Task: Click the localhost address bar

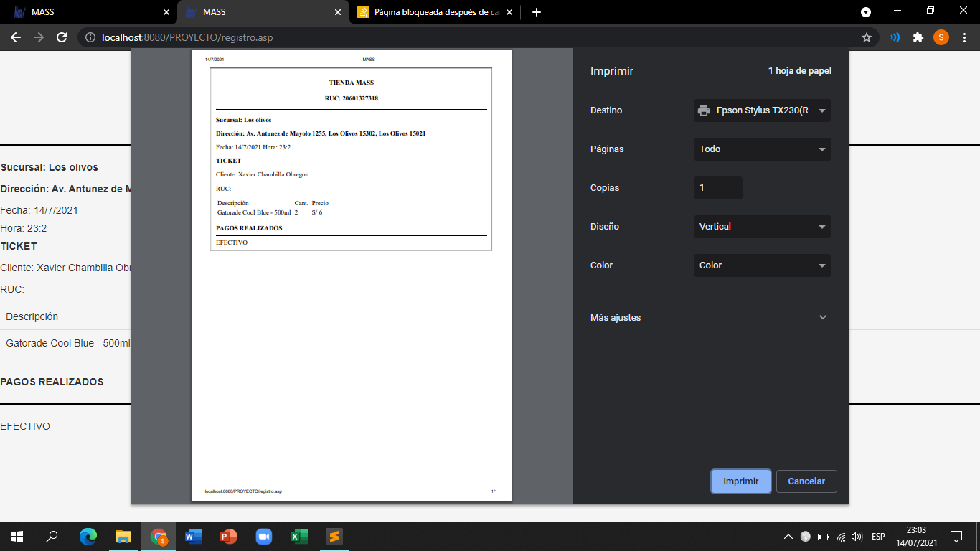Action: 473,37
